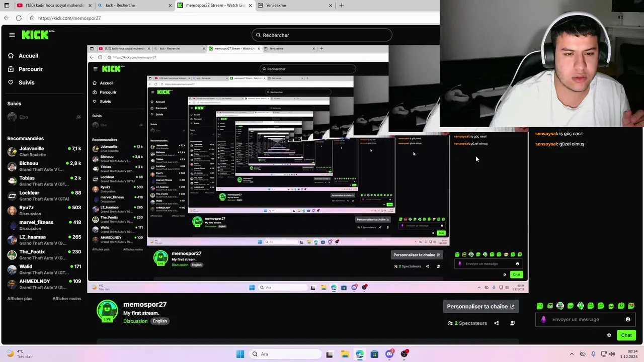
Task: Click the green Chat send button
Action: pos(626,335)
